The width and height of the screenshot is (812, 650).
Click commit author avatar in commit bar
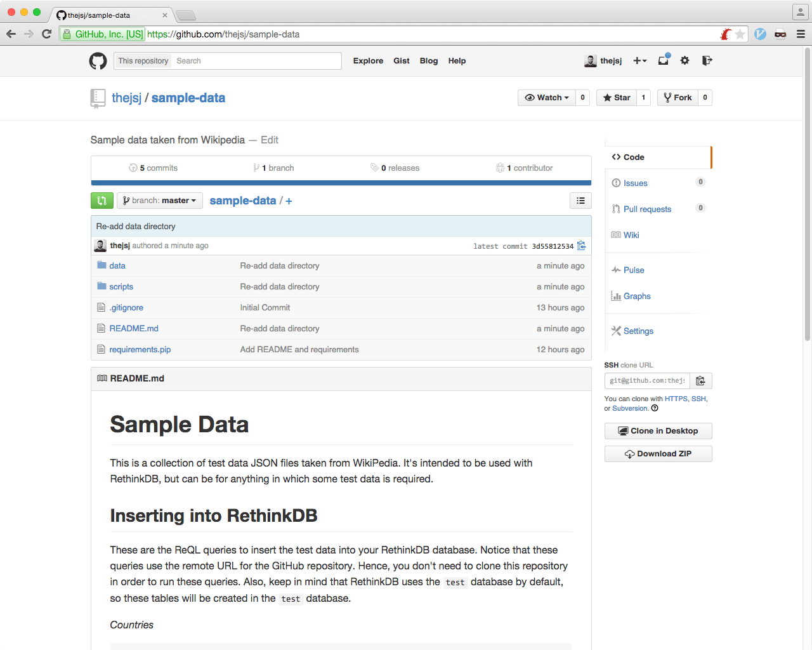click(100, 246)
